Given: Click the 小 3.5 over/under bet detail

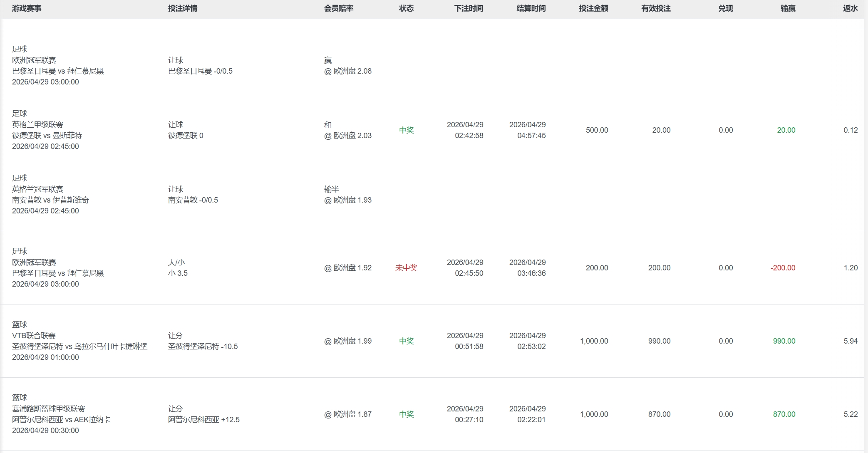Looking at the screenshot, I should (x=178, y=273).
